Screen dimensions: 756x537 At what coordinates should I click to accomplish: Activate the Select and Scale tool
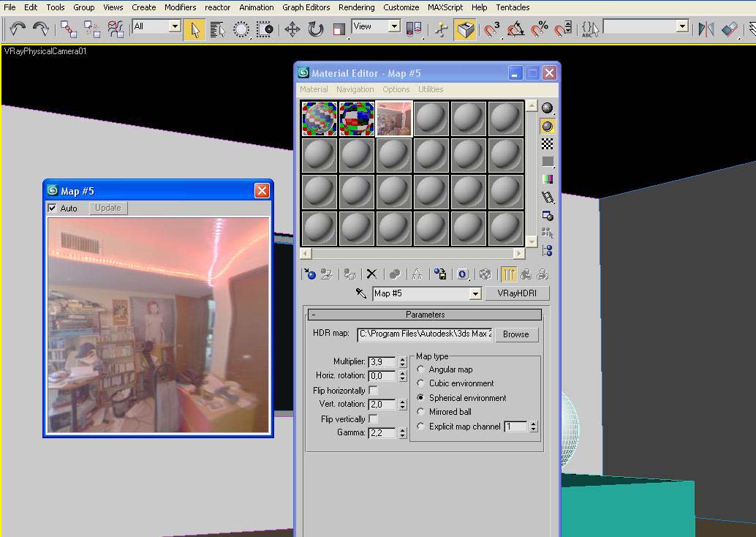(x=339, y=29)
